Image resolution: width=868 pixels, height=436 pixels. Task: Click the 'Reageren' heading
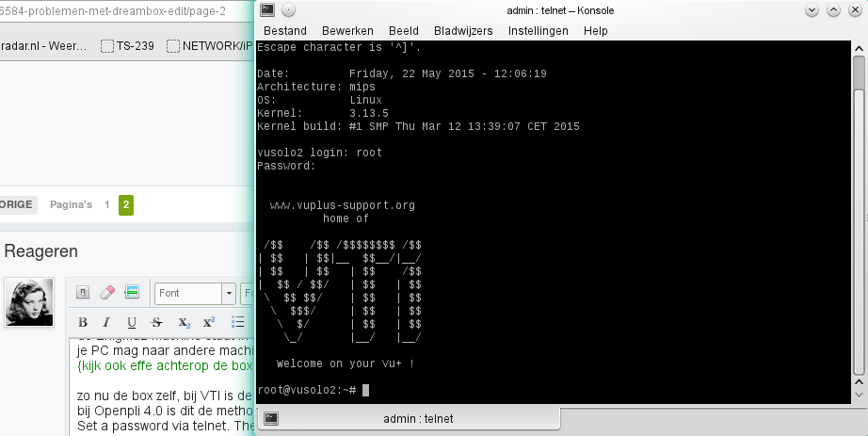pyautogui.click(x=41, y=251)
